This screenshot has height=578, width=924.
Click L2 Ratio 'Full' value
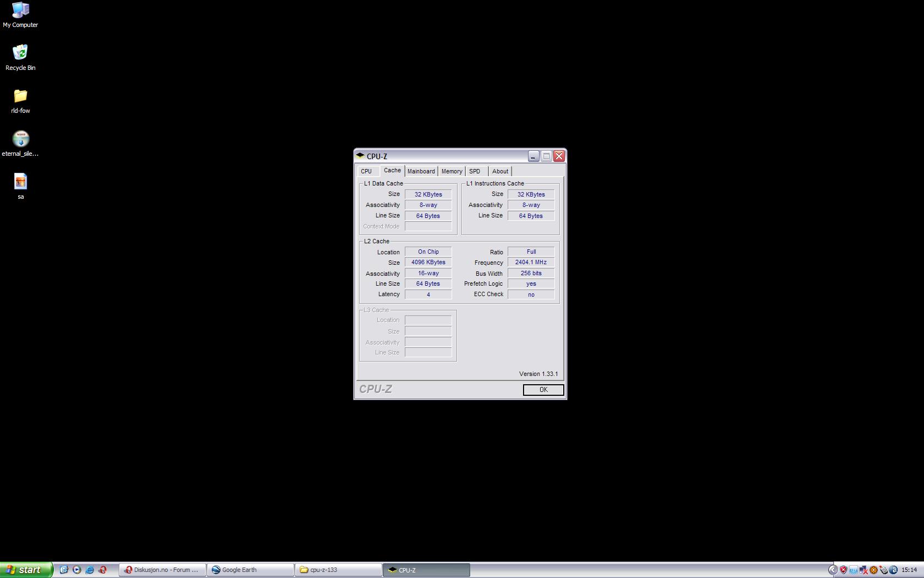531,252
